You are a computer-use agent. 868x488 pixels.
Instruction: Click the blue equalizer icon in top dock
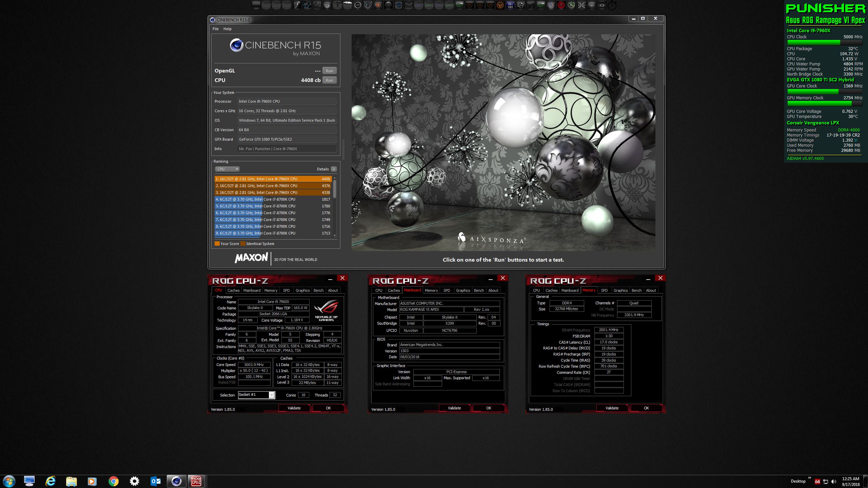click(x=510, y=5)
